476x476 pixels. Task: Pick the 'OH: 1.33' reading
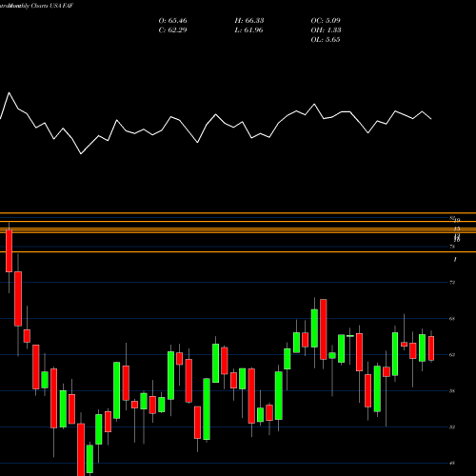pos(326,30)
